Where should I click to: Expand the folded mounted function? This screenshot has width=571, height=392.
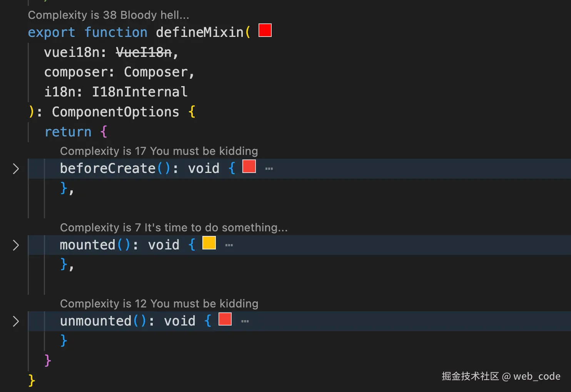[x=16, y=245]
